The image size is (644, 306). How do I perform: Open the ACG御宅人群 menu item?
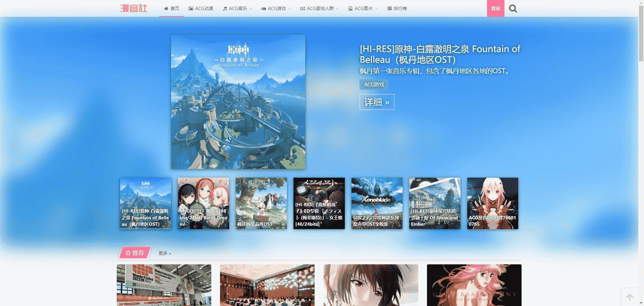[x=320, y=8]
